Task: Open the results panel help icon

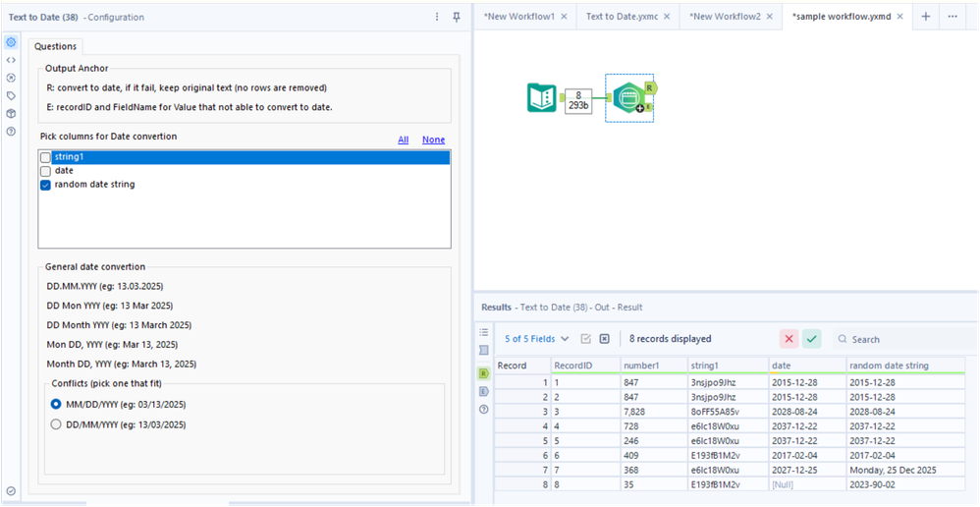Action: (483, 410)
